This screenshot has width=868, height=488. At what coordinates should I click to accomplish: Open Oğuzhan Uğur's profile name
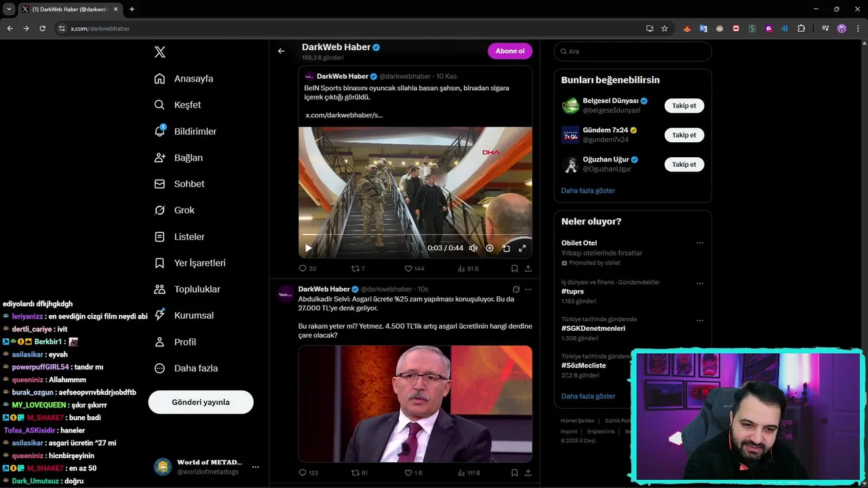pos(606,160)
